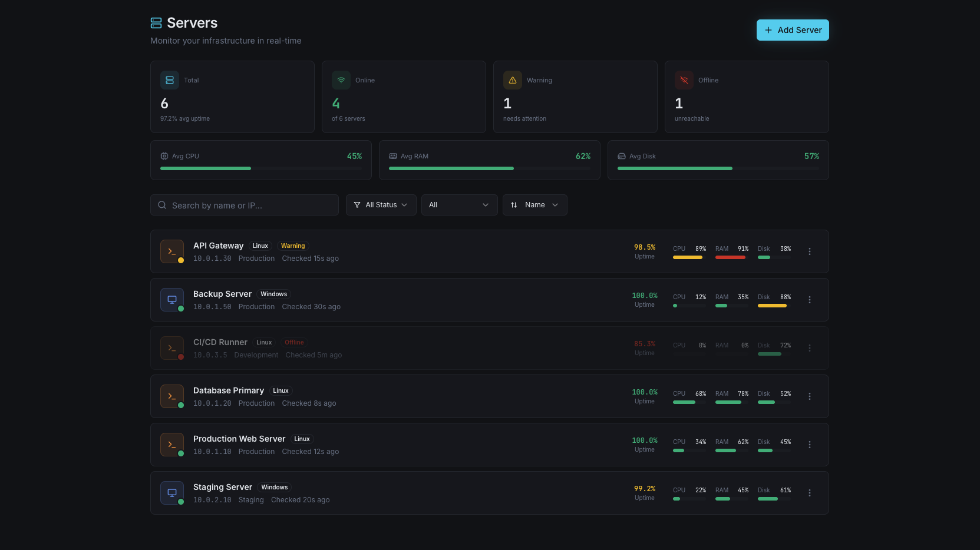The width and height of the screenshot is (980, 550).
Task: Click the Offline wifi-off icon in the stats card
Action: point(684,80)
